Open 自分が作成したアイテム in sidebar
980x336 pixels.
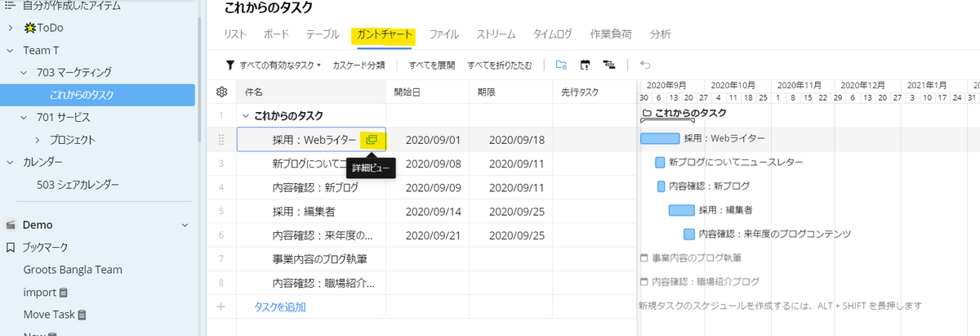[x=72, y=6]
